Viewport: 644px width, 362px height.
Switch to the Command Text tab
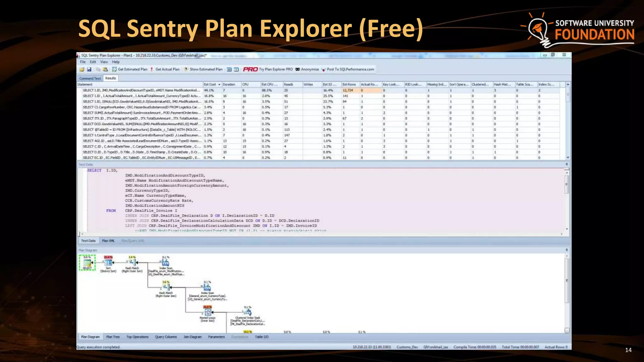(90, 78)
